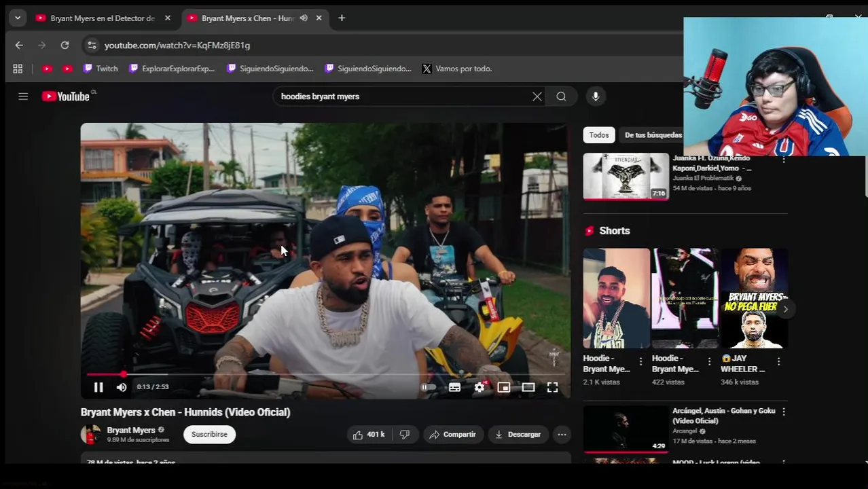Screen dimensions: 868x489
Task: Open first SiguiendoSiguiendo... bookmark
Action: click(x=270, y=69)
